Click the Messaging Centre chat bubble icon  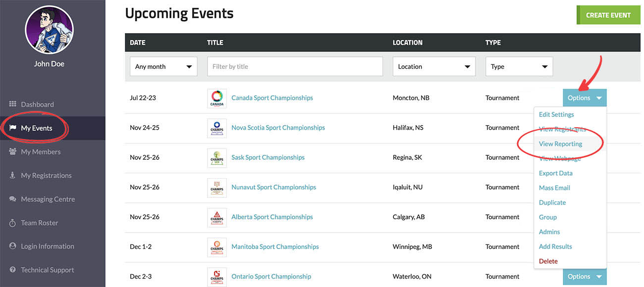(x=13, y=199)
